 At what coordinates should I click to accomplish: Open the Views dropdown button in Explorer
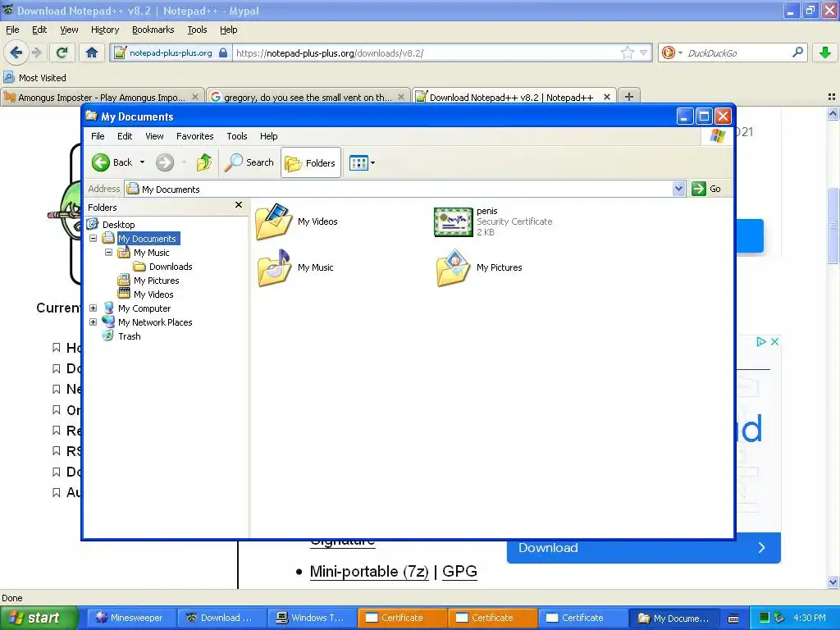click(x=362, y=163)
